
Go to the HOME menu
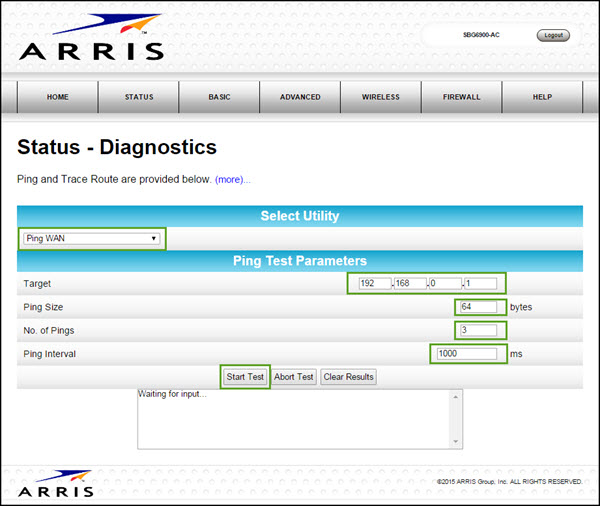click(x=58, y=97)
